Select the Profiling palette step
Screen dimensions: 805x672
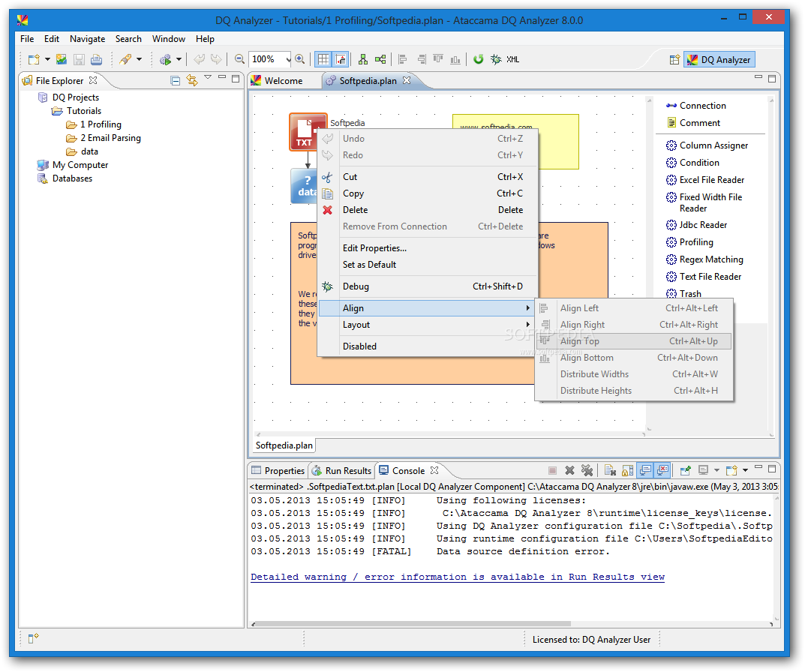689,242
